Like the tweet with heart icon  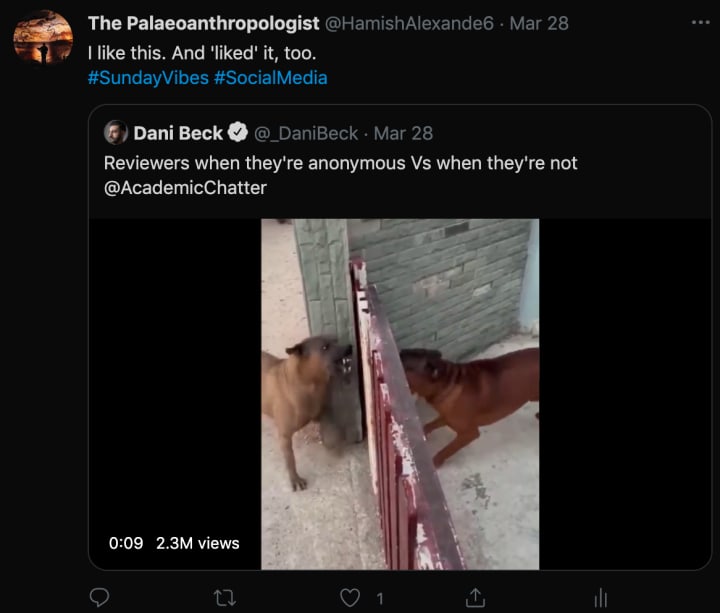point(350,598)
